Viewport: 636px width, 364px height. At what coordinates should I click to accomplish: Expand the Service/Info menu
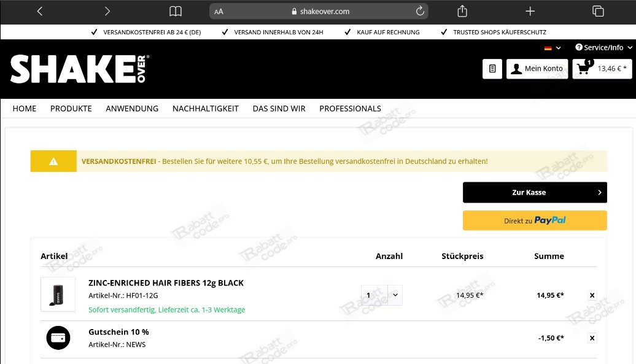click(603, 47)
